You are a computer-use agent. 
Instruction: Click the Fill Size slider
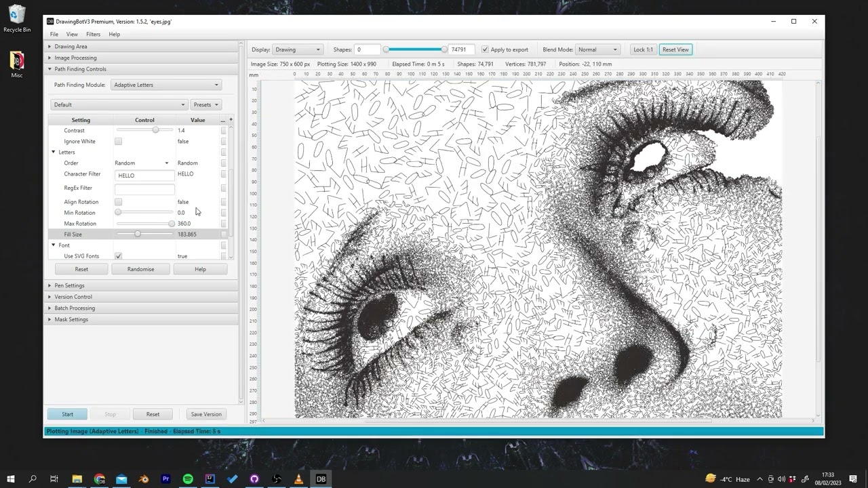[144, 235]
